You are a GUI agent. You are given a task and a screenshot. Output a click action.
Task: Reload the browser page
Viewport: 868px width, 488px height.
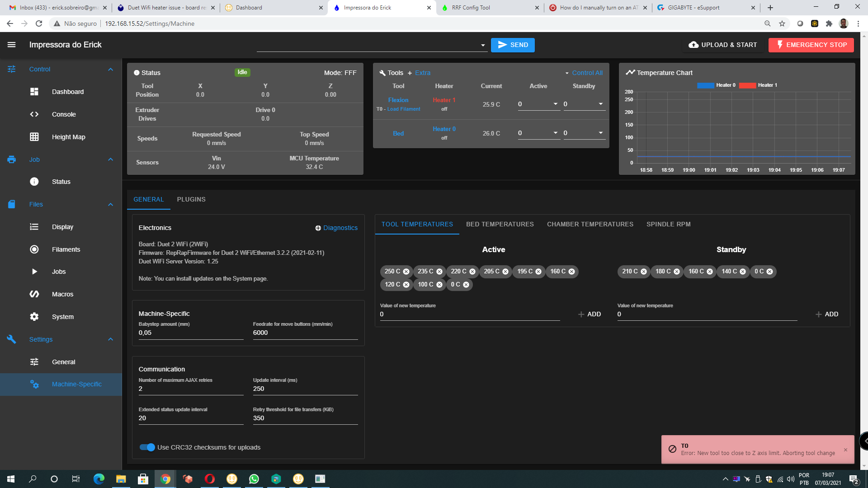pyautogui.click(x=39, y=23)
